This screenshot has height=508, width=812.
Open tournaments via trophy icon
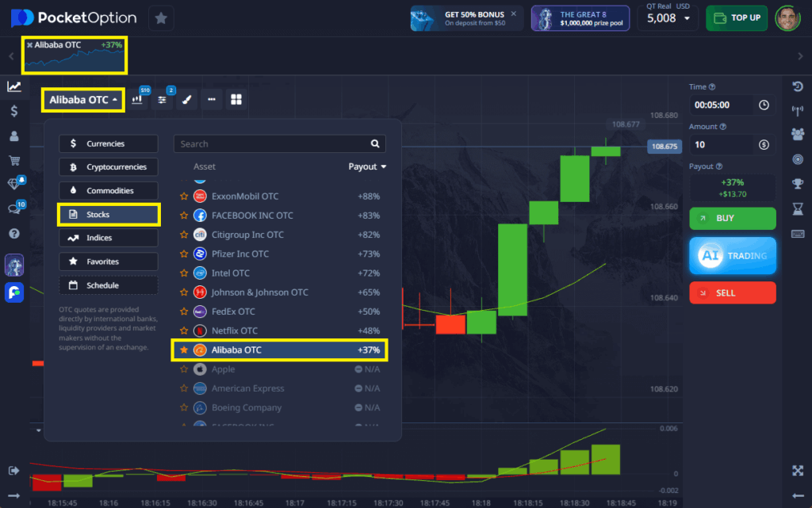point(798,184)
